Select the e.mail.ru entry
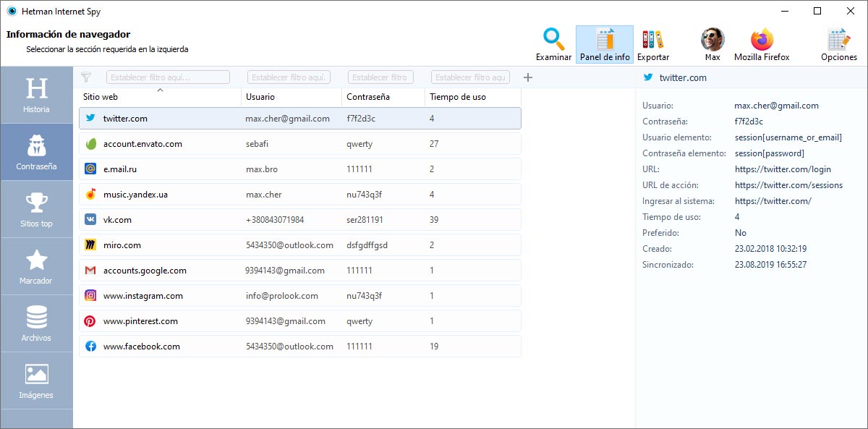This screenshot has width=868, height=429. (x=300, y=169)
